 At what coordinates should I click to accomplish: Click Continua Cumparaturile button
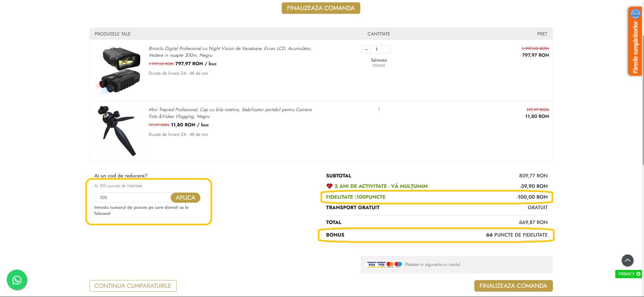tap(133, 286)
